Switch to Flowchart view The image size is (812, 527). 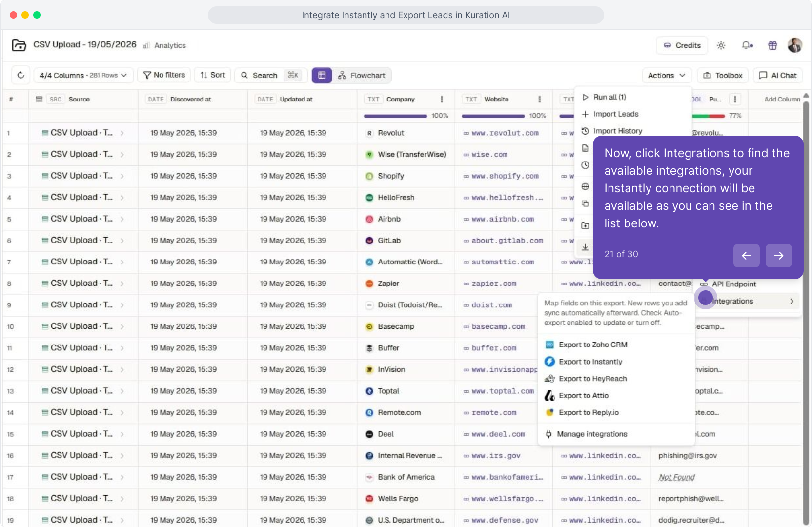(362, 75)
